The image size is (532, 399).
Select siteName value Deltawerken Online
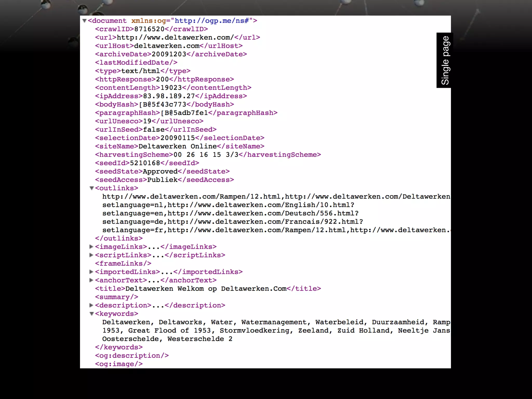click(178, 146)
